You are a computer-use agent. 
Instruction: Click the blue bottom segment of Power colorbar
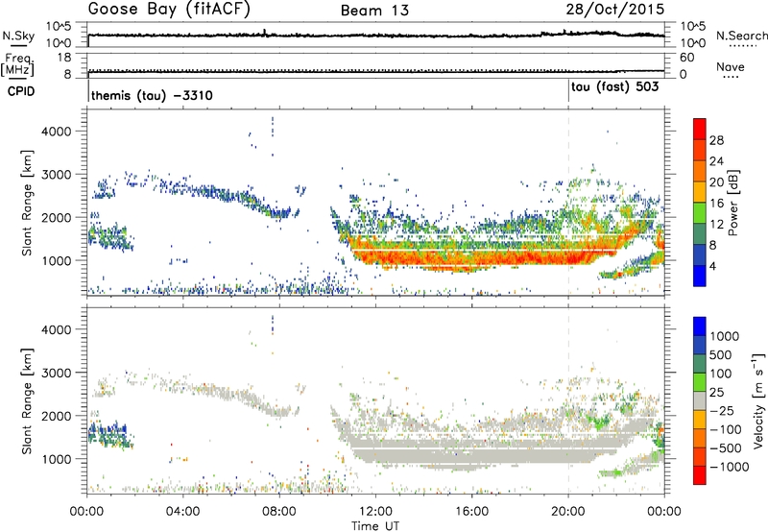click(x=700, y=276)
